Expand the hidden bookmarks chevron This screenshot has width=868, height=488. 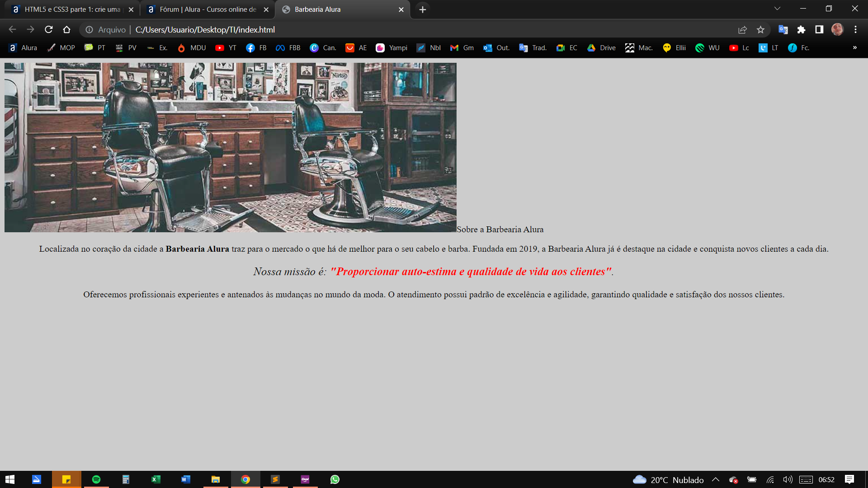(855, 48)
